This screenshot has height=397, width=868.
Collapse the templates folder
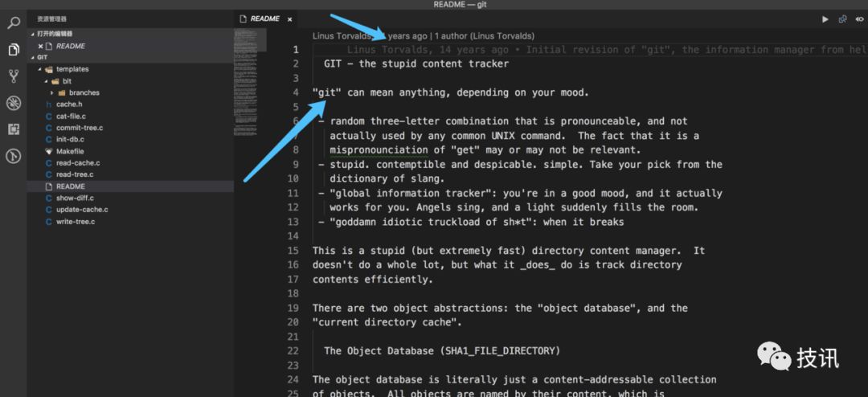pyautogui.click(x=40, y=69)
